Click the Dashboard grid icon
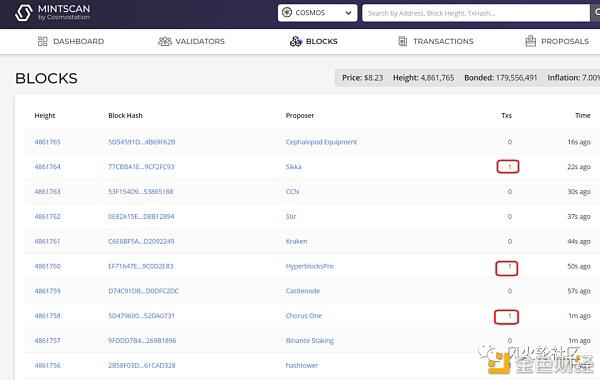The height and width of the screenshot is (380, 600). point(42,41)
